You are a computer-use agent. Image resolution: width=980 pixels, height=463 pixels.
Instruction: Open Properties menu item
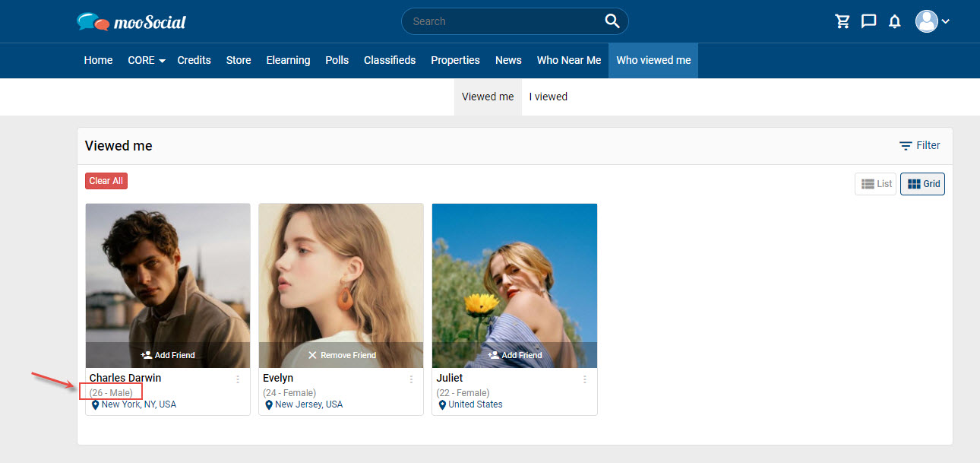[455, 60]
